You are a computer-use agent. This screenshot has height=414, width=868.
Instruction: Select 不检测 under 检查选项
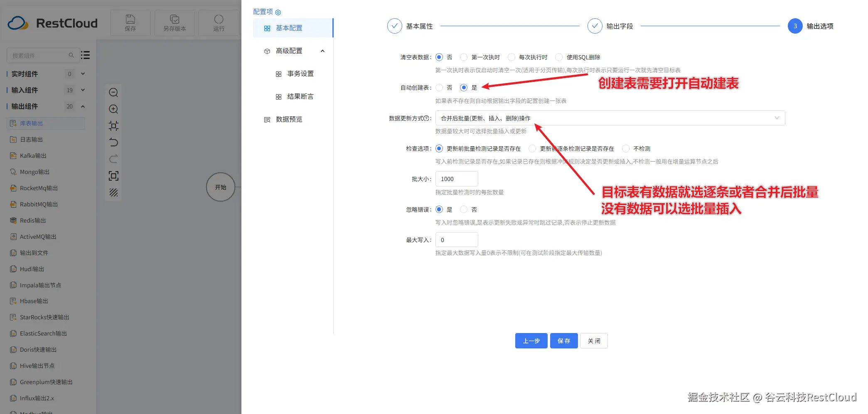[x=625, y=148]
